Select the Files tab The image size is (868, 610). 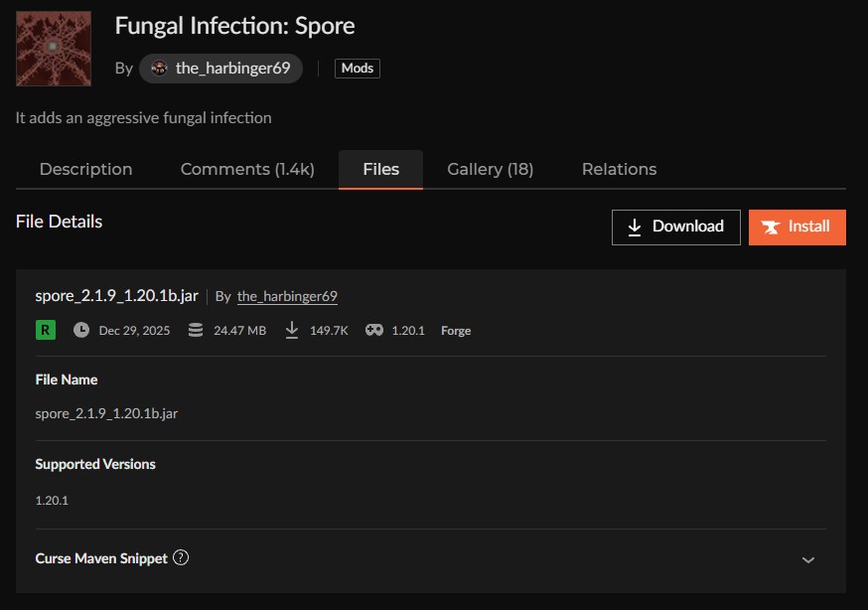coord(380,169)
